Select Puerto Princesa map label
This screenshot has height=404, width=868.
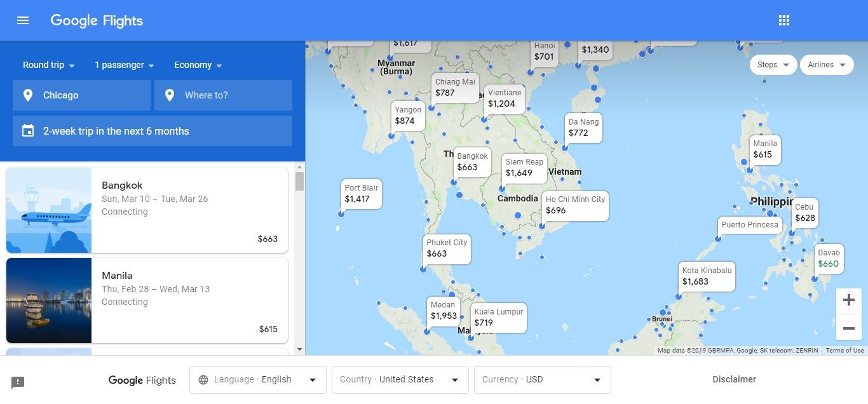[750, 225]
